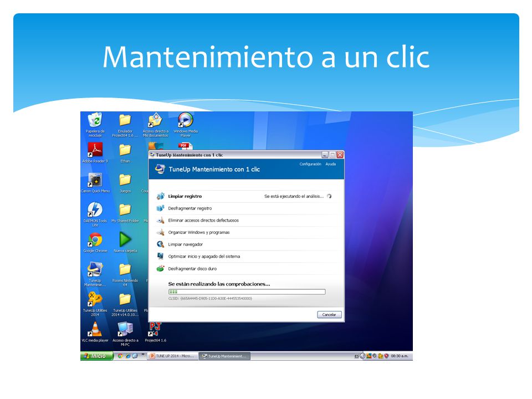Expand quick launch overflow chevron
532x399 pixels.
143,355
